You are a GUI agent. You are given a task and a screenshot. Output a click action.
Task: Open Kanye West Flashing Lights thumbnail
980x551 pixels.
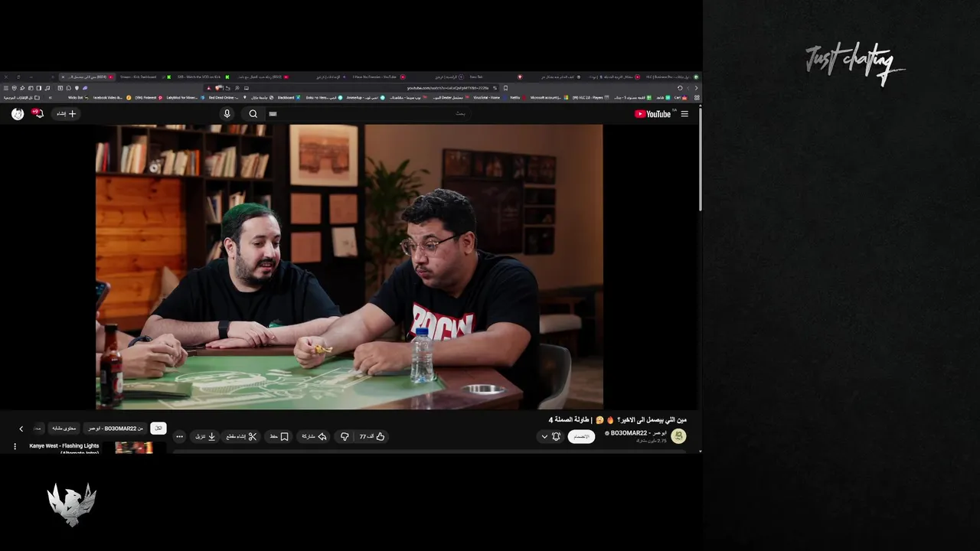[135, 448]
